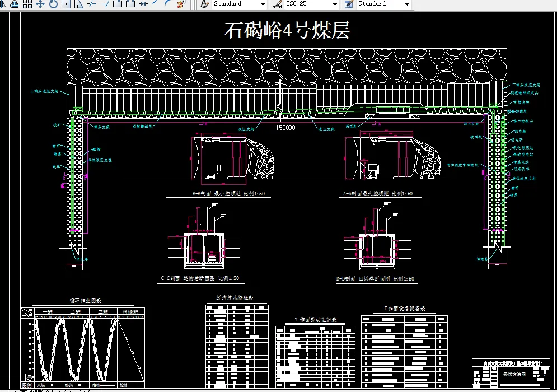
Task: Switch to the 模型 tab
Action: click(32, 389)
